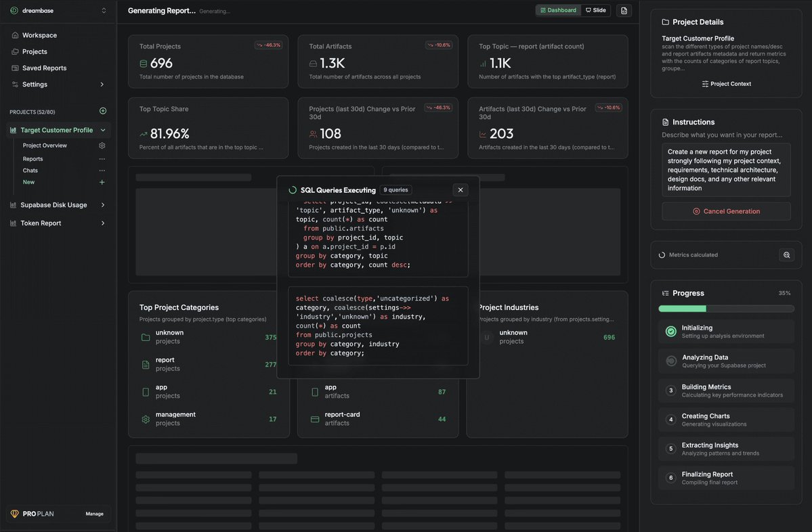This screenshot has height=532, width=812.
Task: Open Project Overview
Action: (45, 146)
